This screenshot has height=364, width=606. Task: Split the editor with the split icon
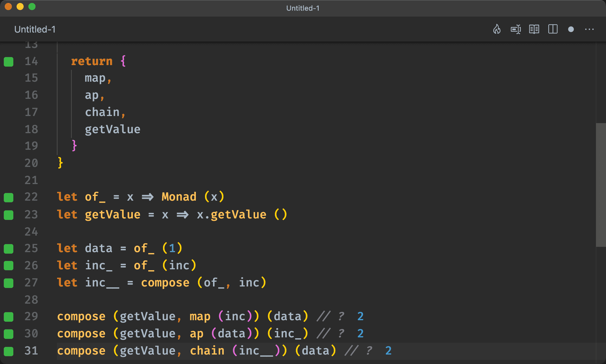pyautogui.click(x=553, y=29)
